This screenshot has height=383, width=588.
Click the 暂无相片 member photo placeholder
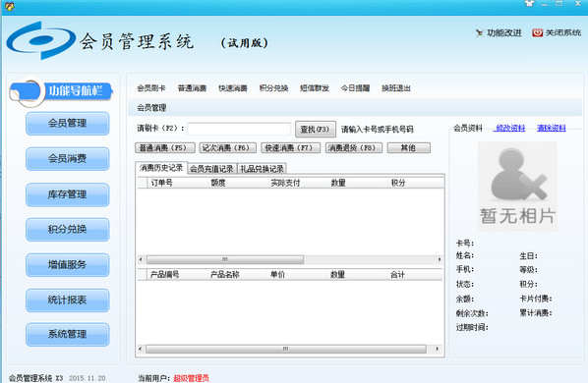click(517, 186)
